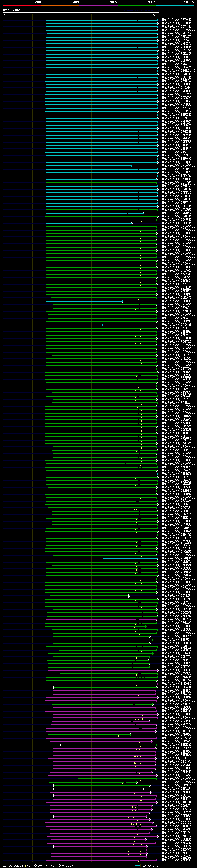The width and height of the screenshot is (197, 868).
Task: Click short cyan alignment bar of UniRef100_B6SHA6
Action: pos(85,301)
